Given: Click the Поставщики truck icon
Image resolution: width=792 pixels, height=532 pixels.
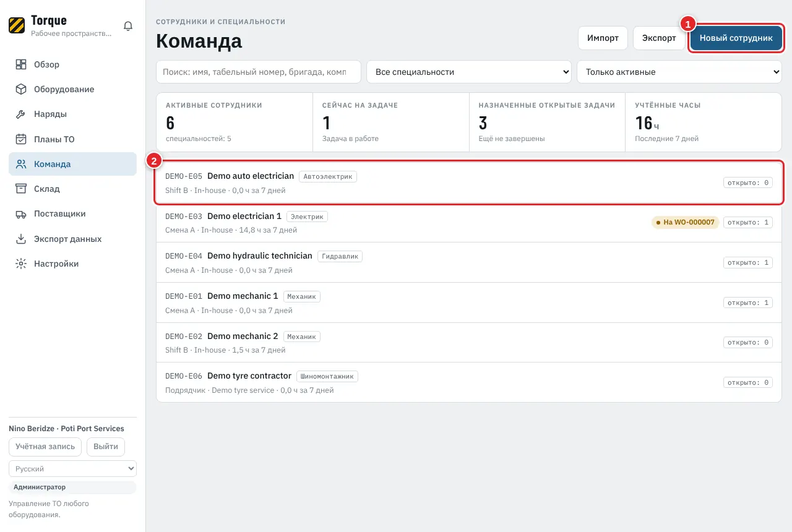Looking at the screenshot, I should pyautogui.click(x=21, y=214).
